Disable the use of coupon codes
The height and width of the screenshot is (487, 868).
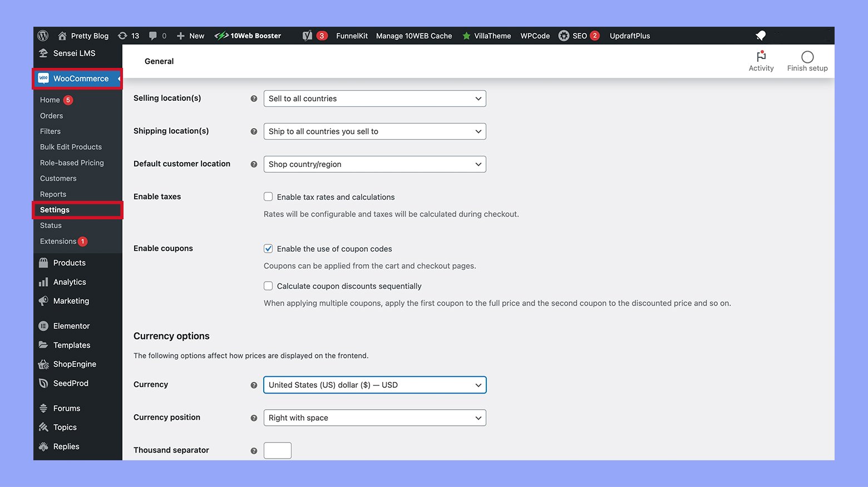click(268, 248)
